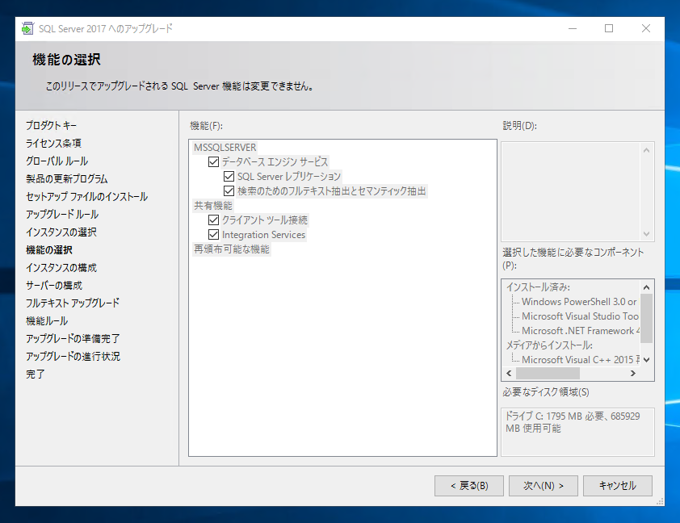Select インストール済み group heading

(538, 287)
